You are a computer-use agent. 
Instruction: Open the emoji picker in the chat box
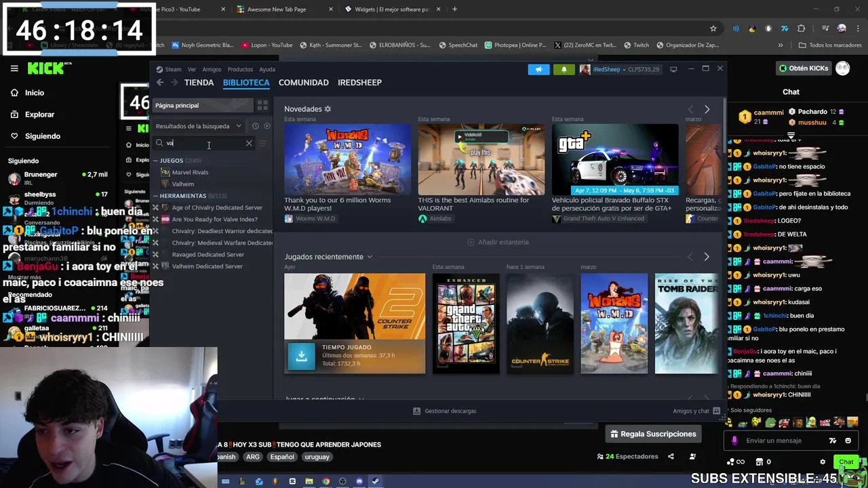click(x=848, y=441)
